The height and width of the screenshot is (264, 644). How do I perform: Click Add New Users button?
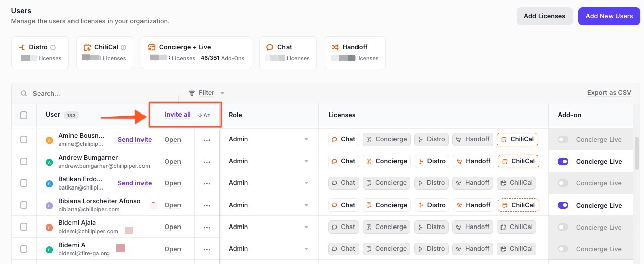pos(609,16)
